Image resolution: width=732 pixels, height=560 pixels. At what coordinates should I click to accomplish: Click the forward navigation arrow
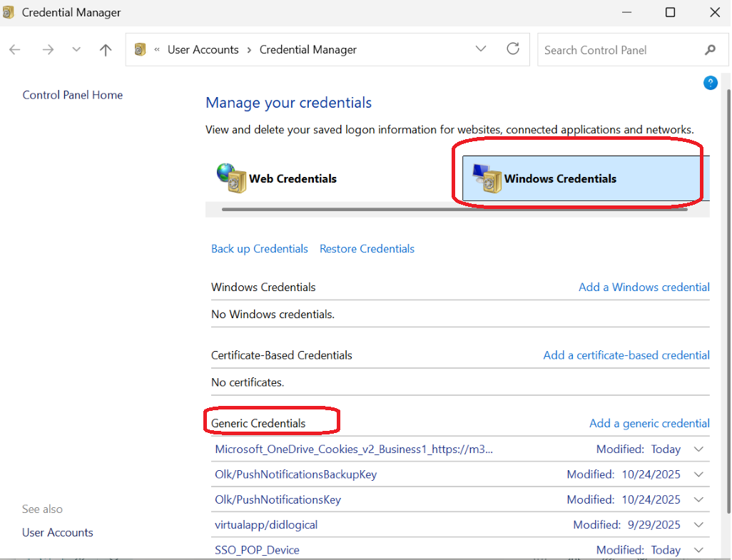(x=48, y=49)
